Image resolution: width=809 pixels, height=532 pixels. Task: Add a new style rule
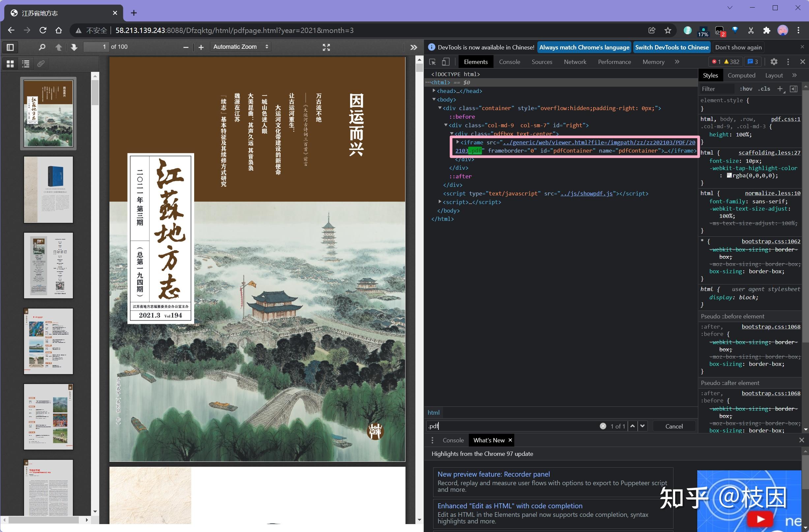click(780, 89)
